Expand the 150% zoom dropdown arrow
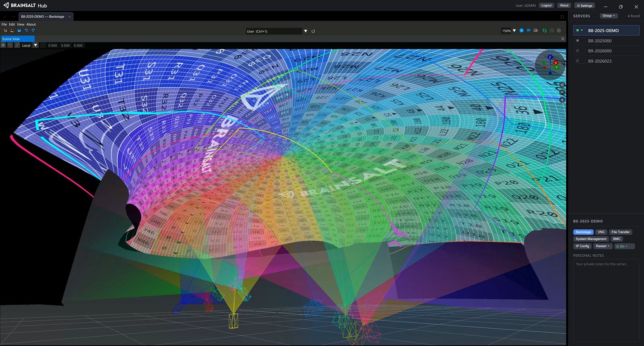This screenshot has width=644, height=346. tap(514, 31)
